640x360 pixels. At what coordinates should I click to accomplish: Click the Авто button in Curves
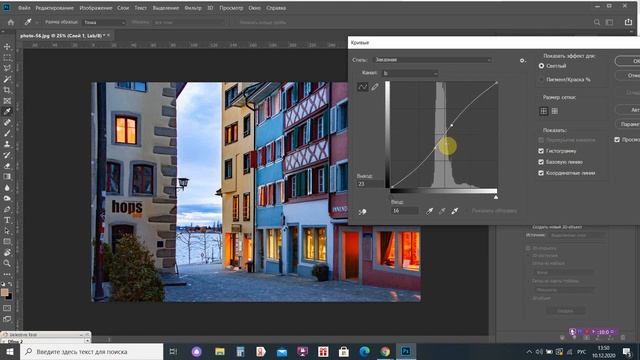[x=628, y=110]
